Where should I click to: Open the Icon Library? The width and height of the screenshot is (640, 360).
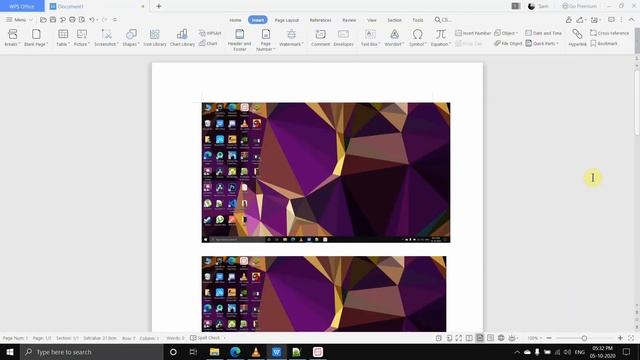(155, 38)
